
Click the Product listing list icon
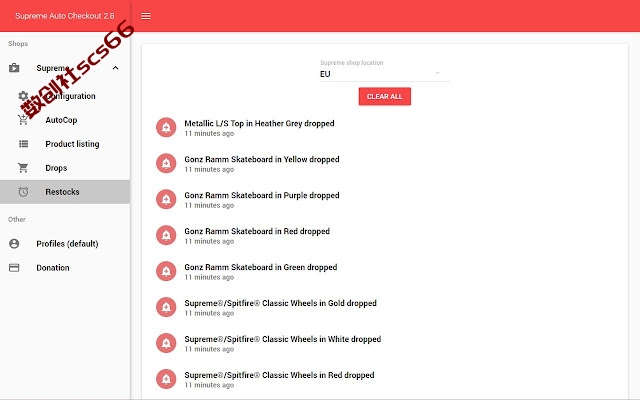(x=23, y=144)
